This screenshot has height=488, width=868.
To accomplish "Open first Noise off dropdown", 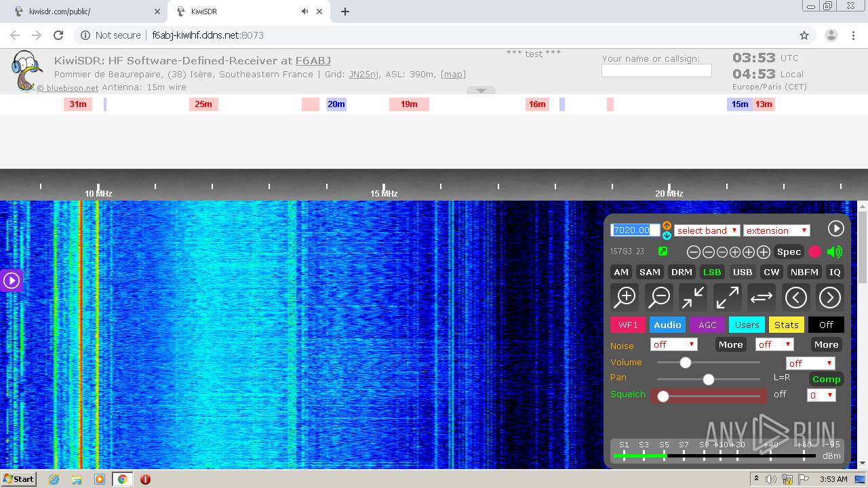I will pyautogui.click(x=673, y=344).
